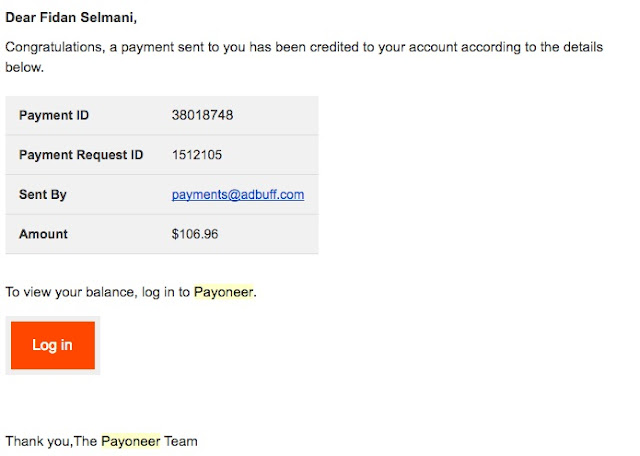Select the $106.96 amount value
Viewport: 640px width, 456px height.
(195, 234)
